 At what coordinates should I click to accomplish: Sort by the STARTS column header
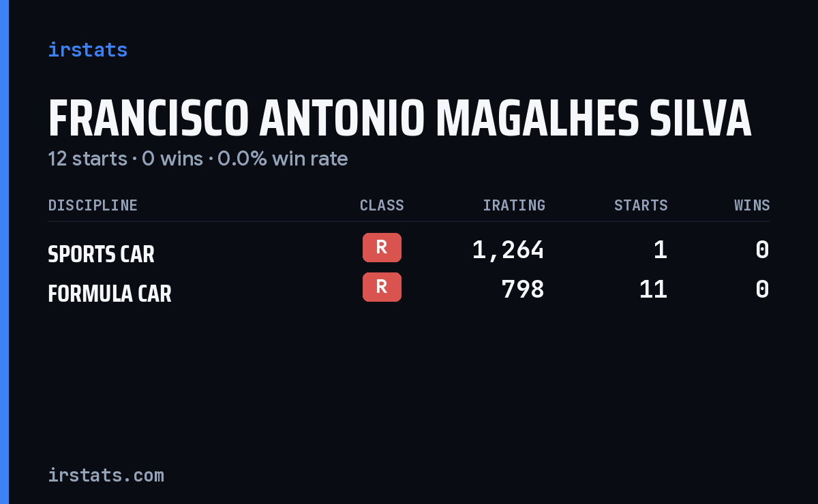[x=641, y=205]
